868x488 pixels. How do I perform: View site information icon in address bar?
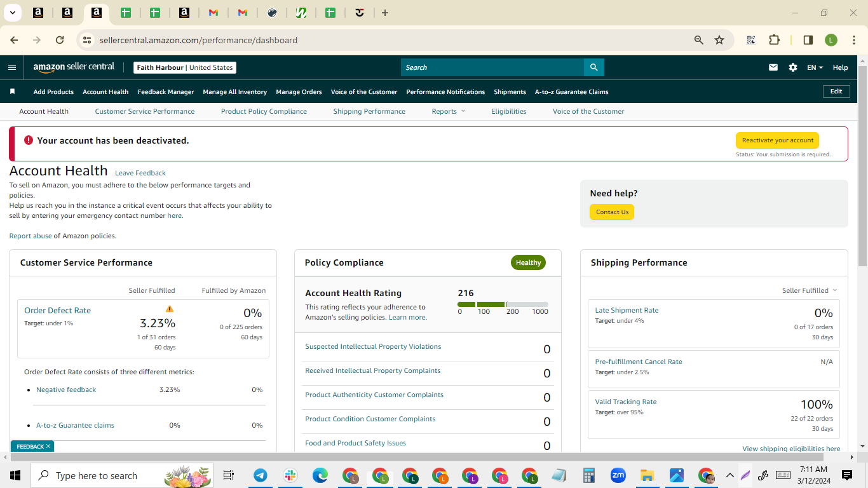(87, 40)
